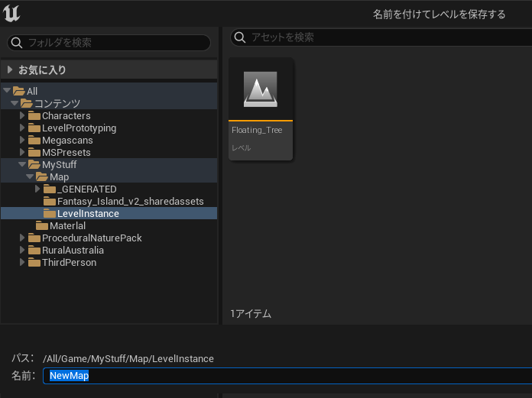Viewport: 532px width, 398px height.
Task: Expand the Characters folder arrow
Action: click(x=22, y=116)
